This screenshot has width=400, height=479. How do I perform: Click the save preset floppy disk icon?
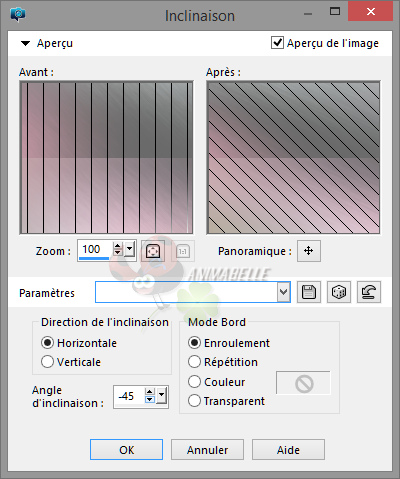309,292
